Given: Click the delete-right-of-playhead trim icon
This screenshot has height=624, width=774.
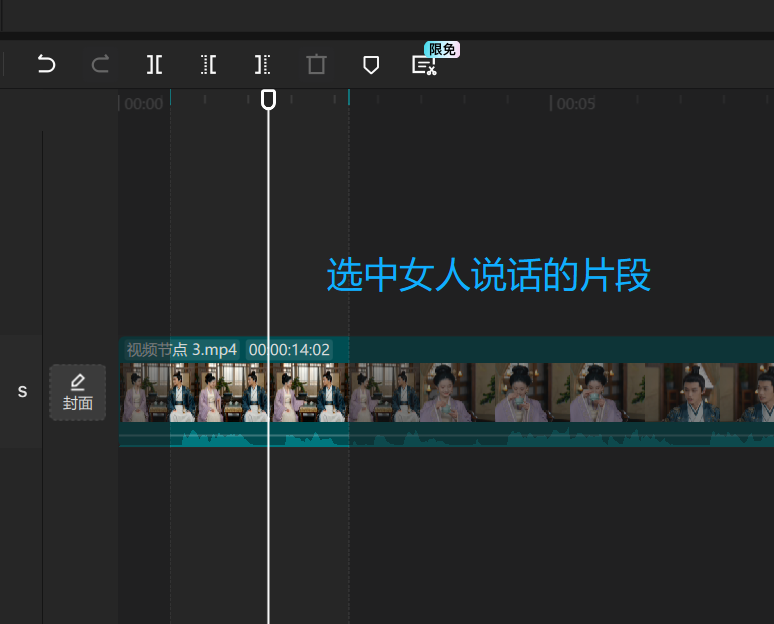Looking at the screenshot, I should pos(262,65).
